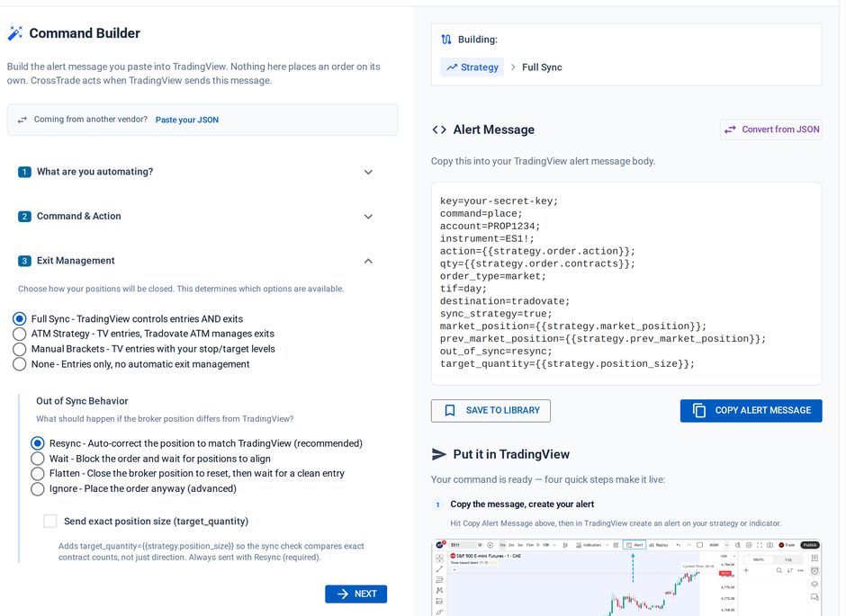Select 'Full Sync - TradingView controls entries AND exits'
The height and width of the screenshot is (616, 846).
20,319
